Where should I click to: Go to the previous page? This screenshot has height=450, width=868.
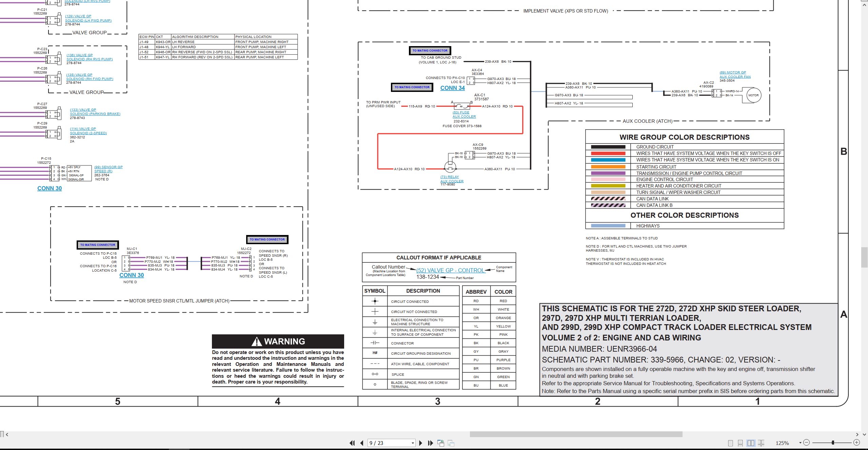click(x=362, y=443)
